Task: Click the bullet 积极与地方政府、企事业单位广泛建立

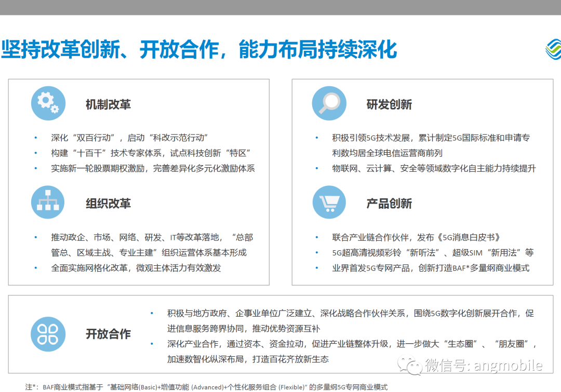Action: [350, 313]
